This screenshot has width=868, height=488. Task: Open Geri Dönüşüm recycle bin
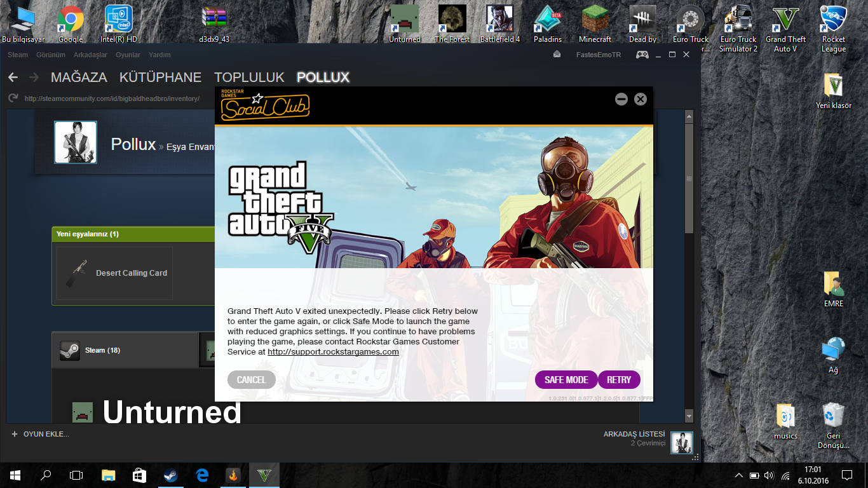[834, 426]
